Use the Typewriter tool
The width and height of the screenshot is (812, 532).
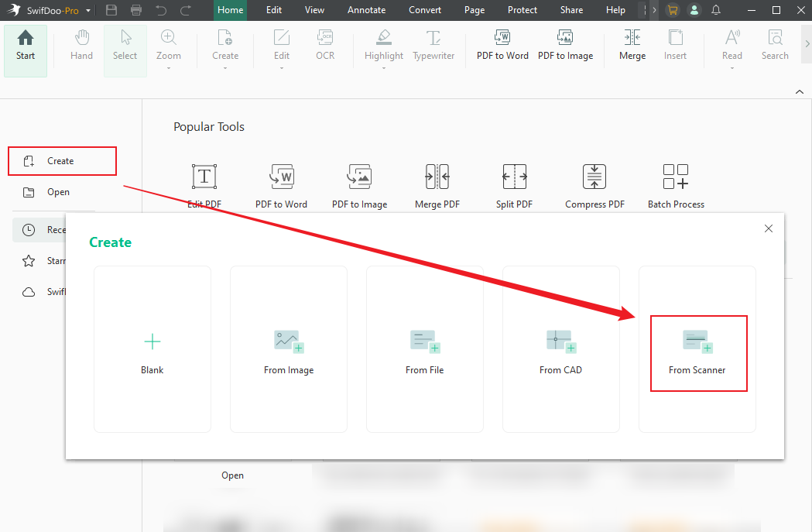point(433,45)
